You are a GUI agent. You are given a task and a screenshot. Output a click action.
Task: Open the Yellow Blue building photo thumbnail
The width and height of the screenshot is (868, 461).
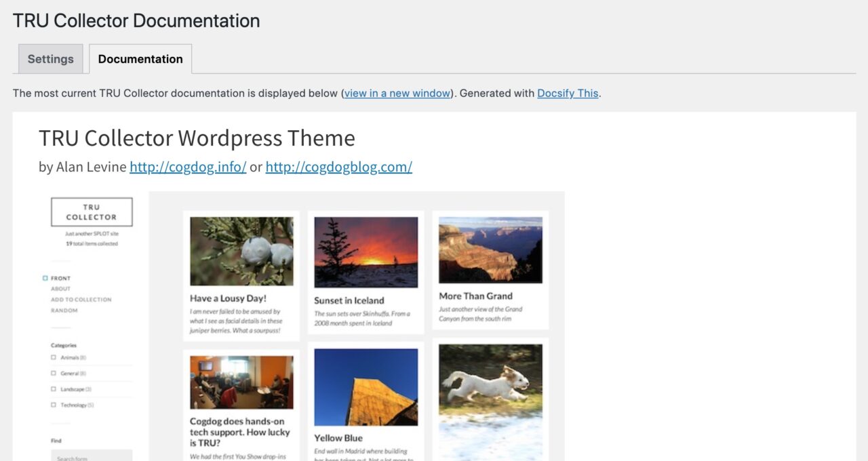pyautogui.click(x=366, y=387)
